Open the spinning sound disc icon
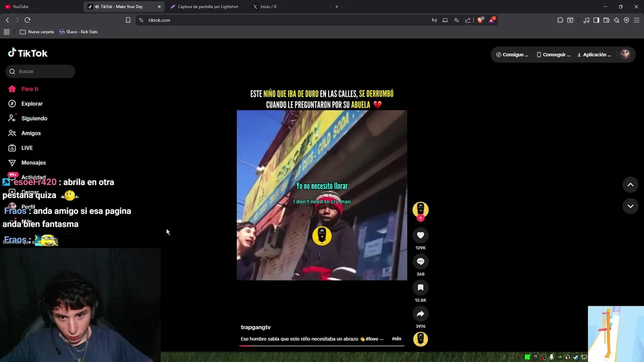The width and height of the screenshot is (644, 362). (421, 339)
